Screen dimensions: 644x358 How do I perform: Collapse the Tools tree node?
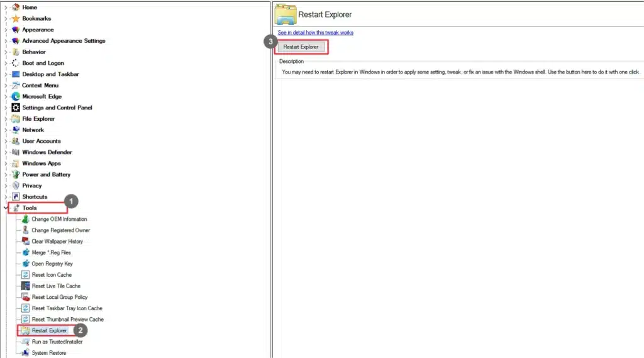coord(5,208)
